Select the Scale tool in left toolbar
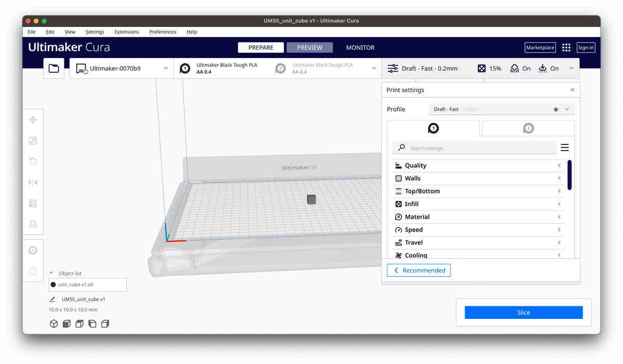The height and width of the screenshot is (364, 623). pyautogui.click(x=33, y=141)
